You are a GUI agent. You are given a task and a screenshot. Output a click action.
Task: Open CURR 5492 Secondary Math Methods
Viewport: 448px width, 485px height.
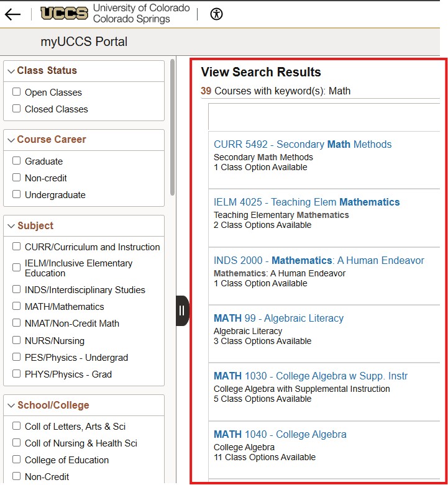pyautogui.click(x=303, y=144)
